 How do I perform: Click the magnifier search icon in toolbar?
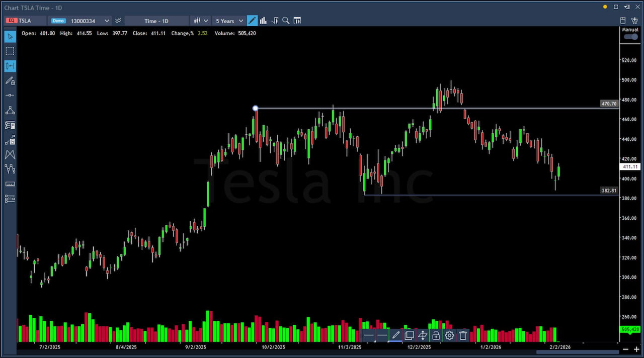tap(286, 21)
